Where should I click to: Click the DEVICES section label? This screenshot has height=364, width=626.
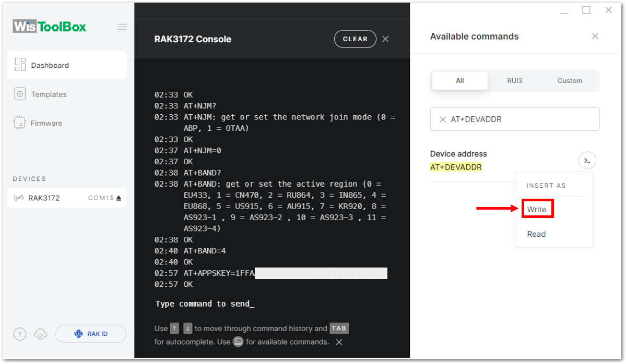[29, 179]
